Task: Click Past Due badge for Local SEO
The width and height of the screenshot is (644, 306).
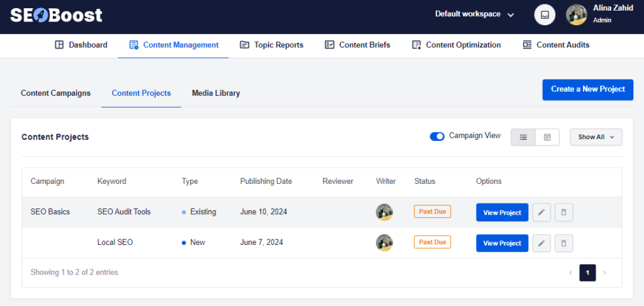Action: [x=433, y=242]
